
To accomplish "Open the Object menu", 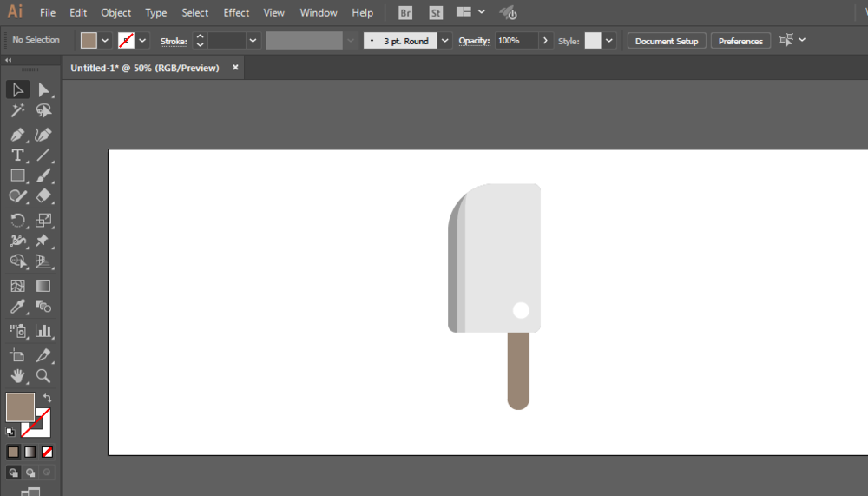I will (115, 13).
